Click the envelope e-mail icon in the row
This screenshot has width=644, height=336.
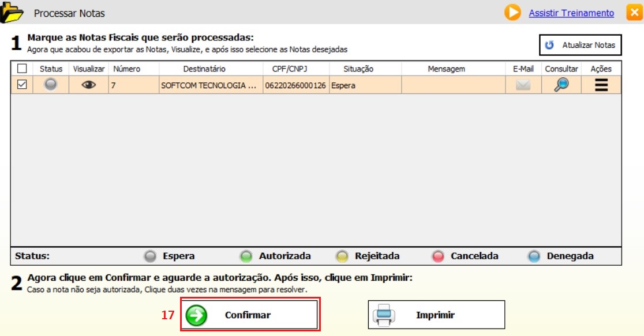pyautogui.click(x=523, y=85)
